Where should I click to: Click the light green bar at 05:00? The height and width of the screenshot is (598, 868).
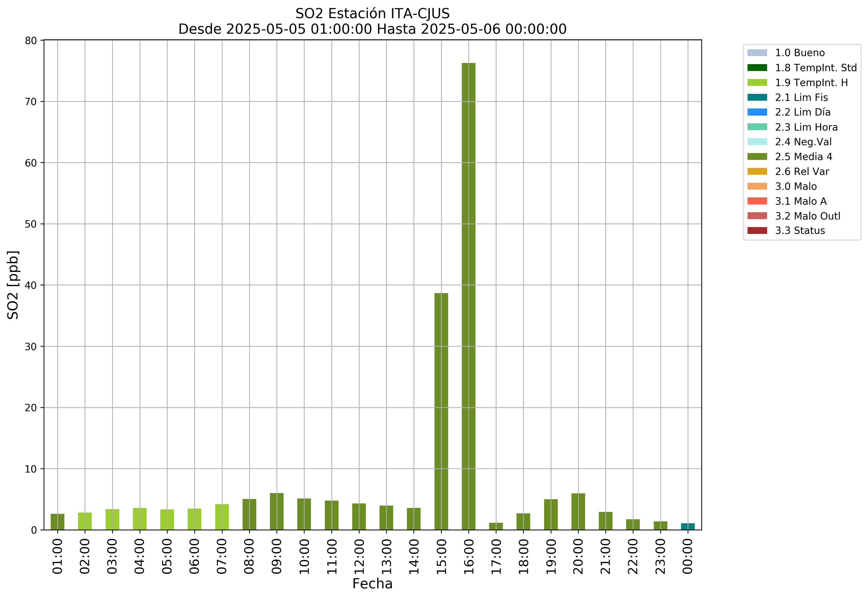pyautogui.click(x=167, y=520)
